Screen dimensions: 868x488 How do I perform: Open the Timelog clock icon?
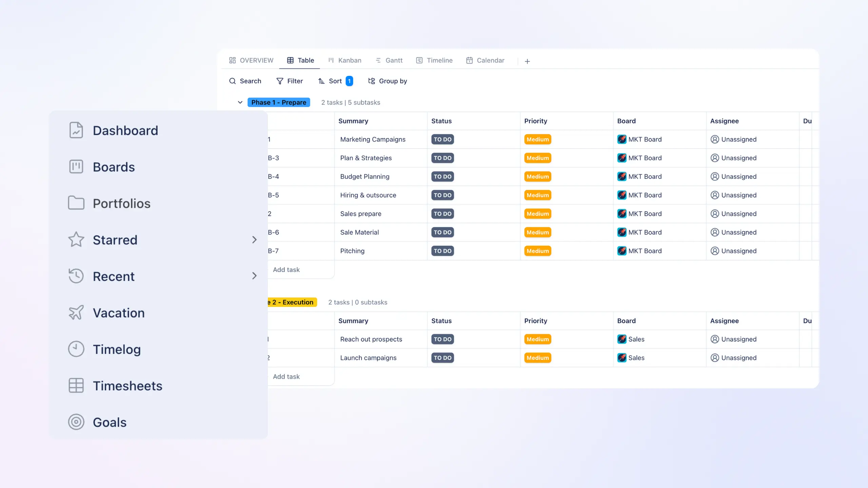tap(76, 349)
